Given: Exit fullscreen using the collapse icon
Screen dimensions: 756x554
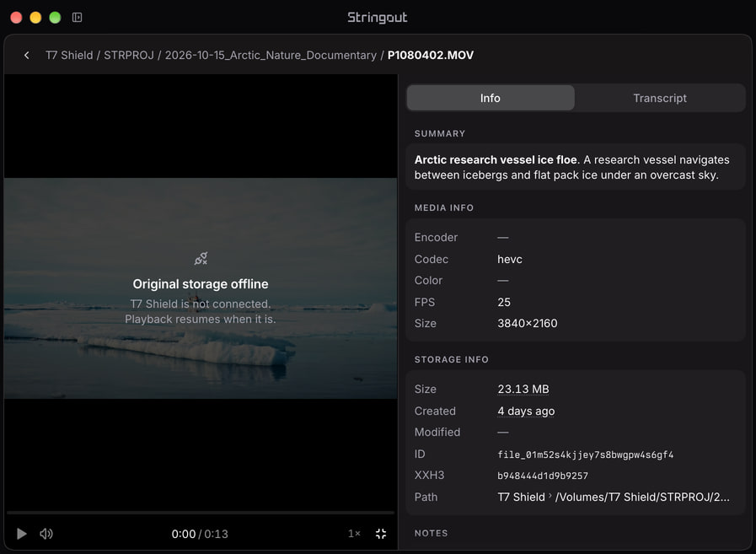Looking at the screenshot, I should click(381, 534).
